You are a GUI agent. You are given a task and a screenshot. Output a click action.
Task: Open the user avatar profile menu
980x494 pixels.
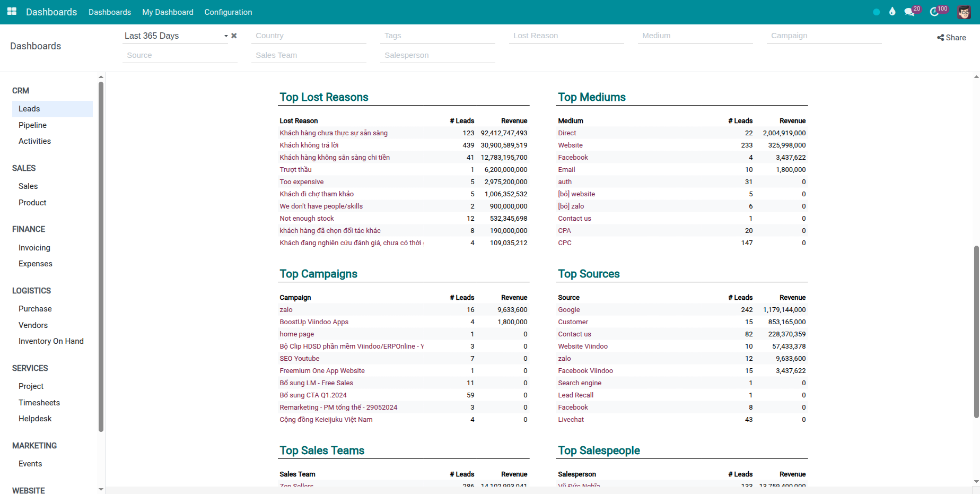pyautogui.click(x=964, y=12)
